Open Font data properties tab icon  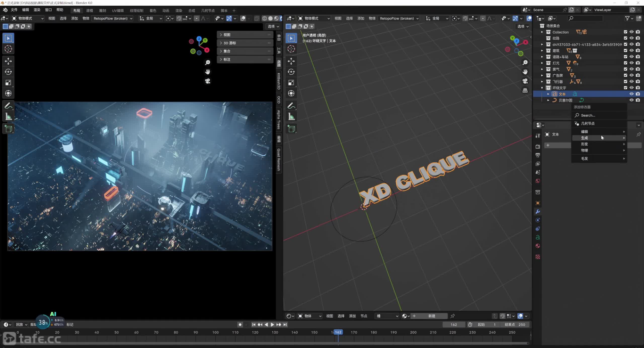point(538,237)
